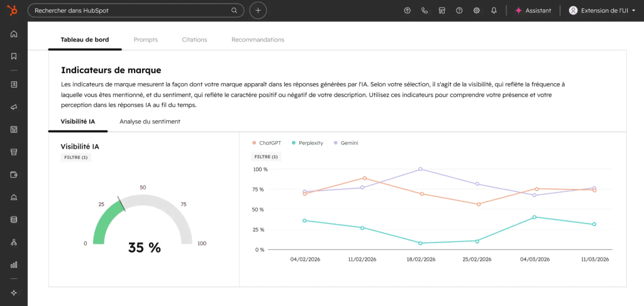Open the Assistant button in the header
The width and height of the screenshot is (644, 306).
point(533,11)
